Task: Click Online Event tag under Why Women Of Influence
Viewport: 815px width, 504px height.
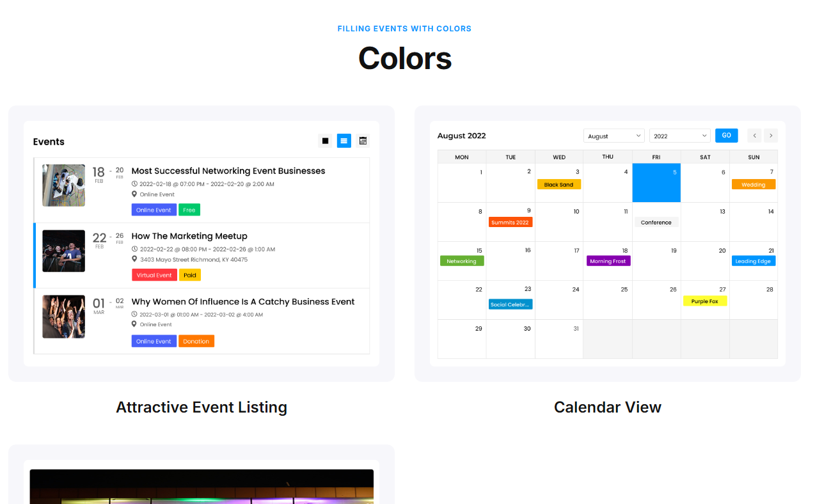Action: tap(154, 342)
